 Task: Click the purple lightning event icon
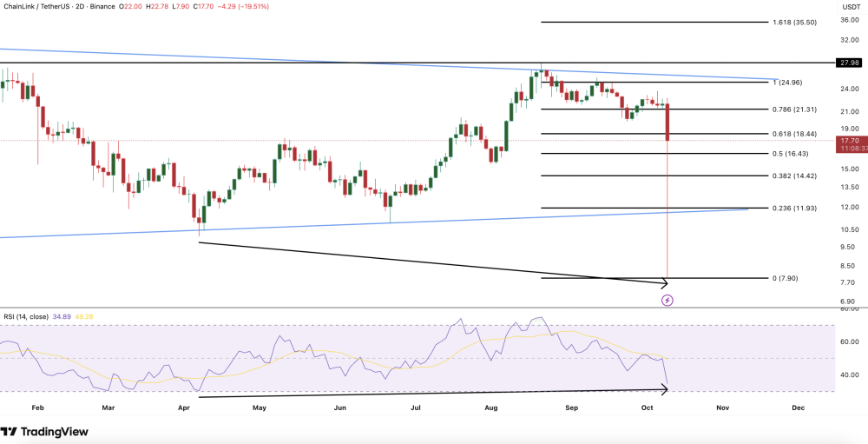point(667,301)
